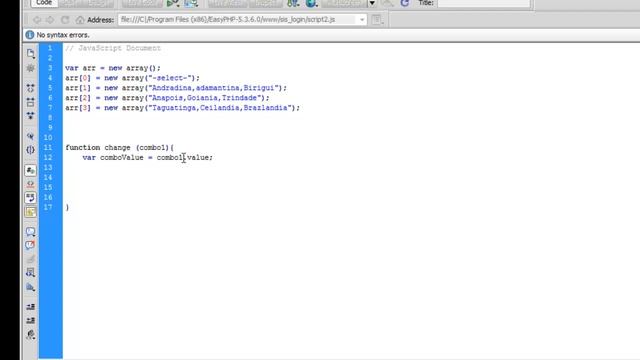The height and width of the screenshot is (360, 640).
Task: Toggle word wrap in editor
Action: coord(31,198)
